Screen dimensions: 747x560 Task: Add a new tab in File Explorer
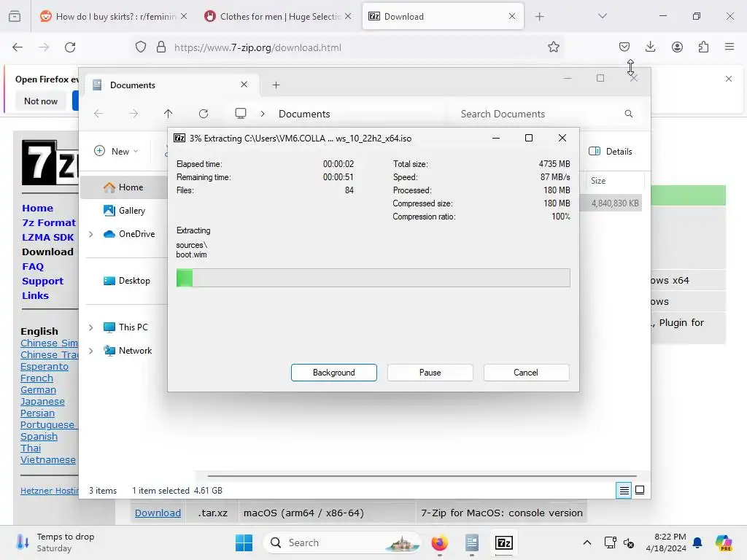coord(276,85)
